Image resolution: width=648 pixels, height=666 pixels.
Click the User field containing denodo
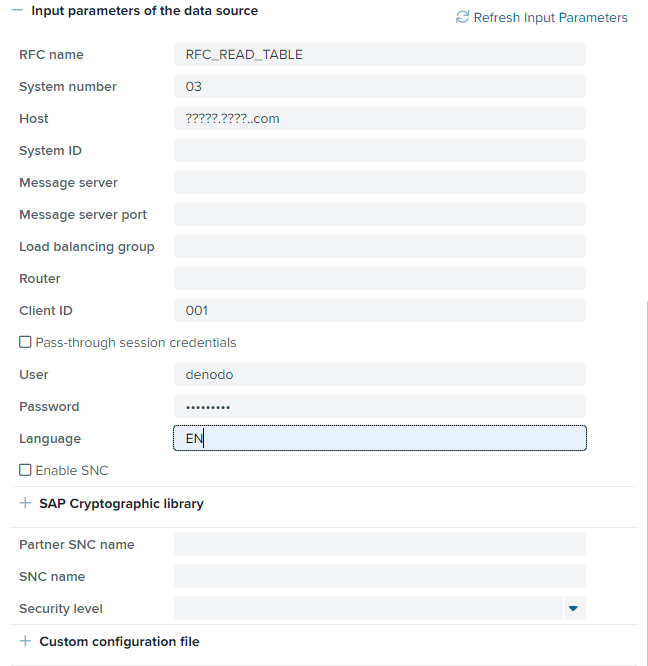point(380,374)
